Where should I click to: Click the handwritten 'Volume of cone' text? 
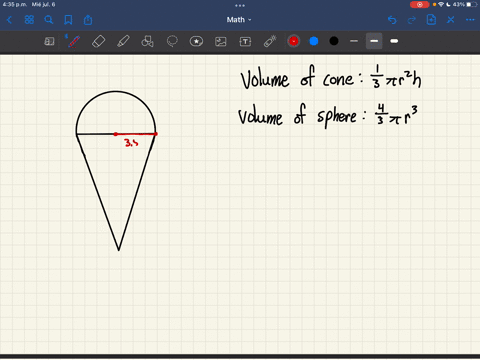coord(297,77)
